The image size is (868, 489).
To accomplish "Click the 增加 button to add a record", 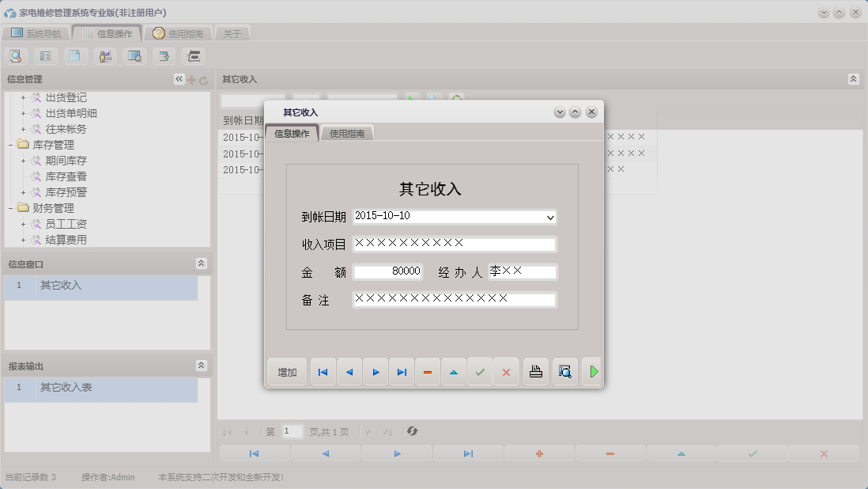I will tap(286, 371).
